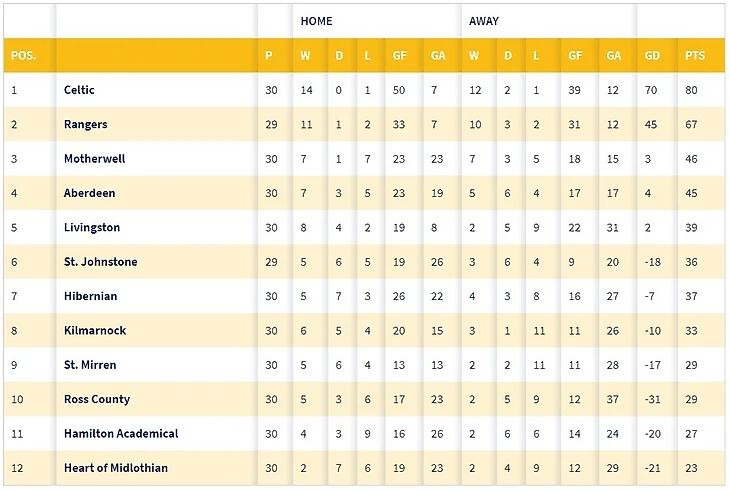Click the Celtic team name
This screenshot has width=730, height=491.
click(x=79, y=90)
